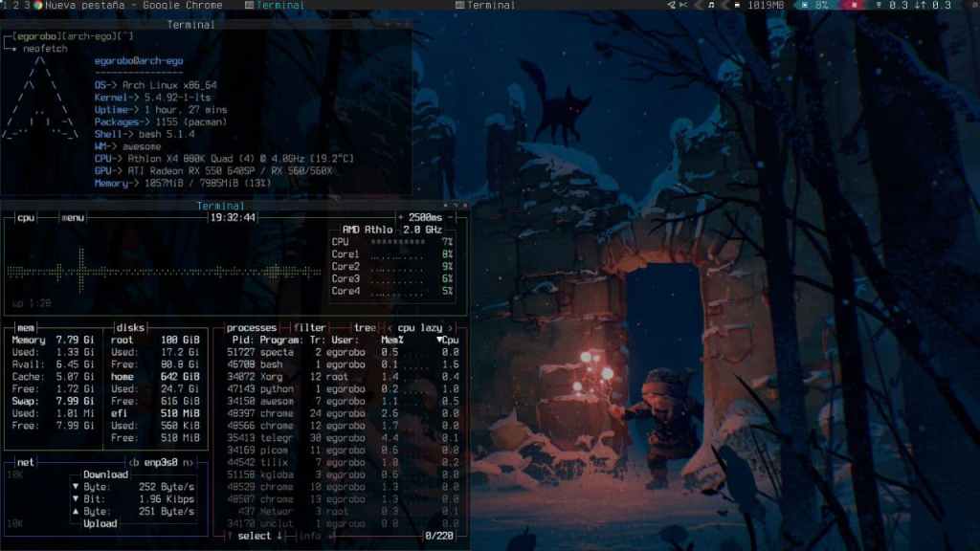This screenshot has width=980, height=551.
Task: Click the scissors icon in the top bar
Action: 684,5
